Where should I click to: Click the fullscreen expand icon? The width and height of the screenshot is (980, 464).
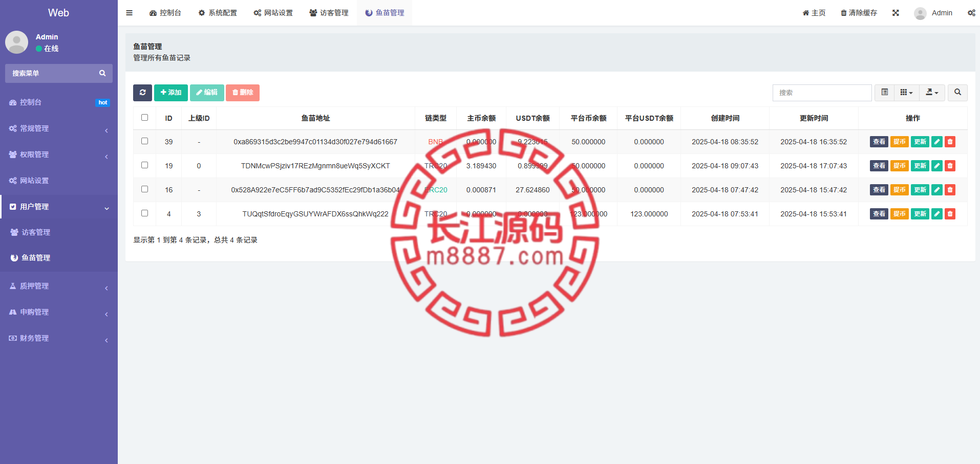pos(896,13)
